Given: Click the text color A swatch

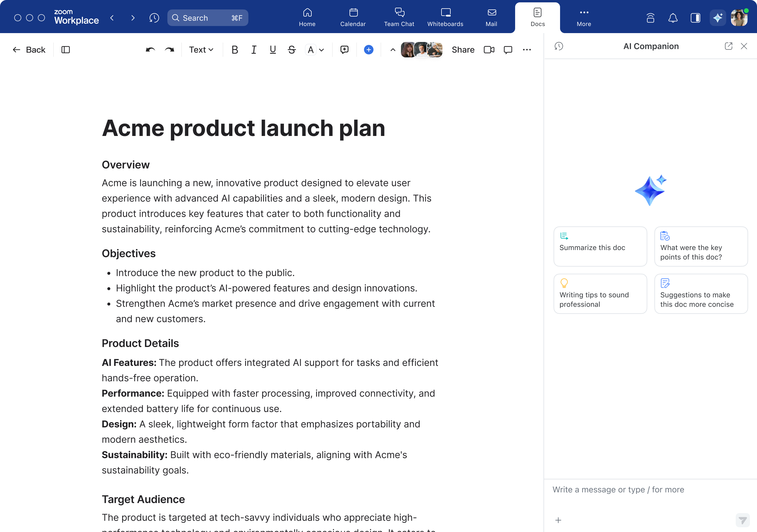Looking at the screenshot, I should click(x=310, y=50).
